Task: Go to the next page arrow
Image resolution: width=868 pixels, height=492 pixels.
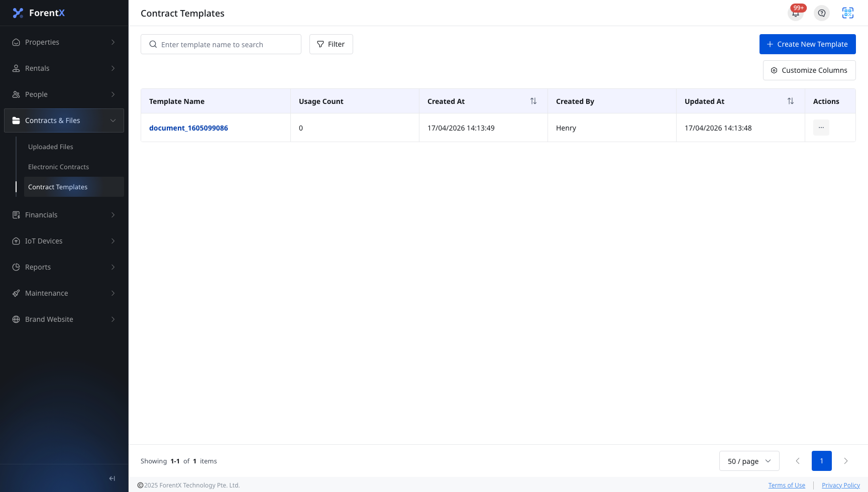Action: [846, 461]
